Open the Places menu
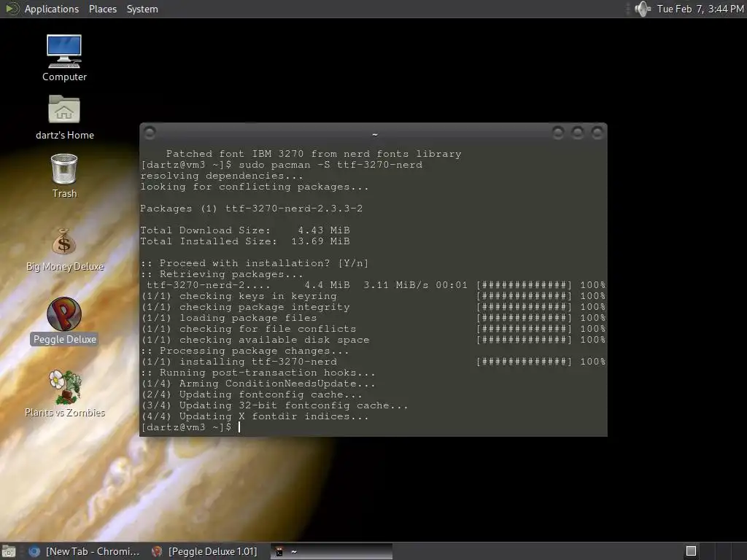Image resolution: width=747 pixels, height=560 pixels. [102, 9]
